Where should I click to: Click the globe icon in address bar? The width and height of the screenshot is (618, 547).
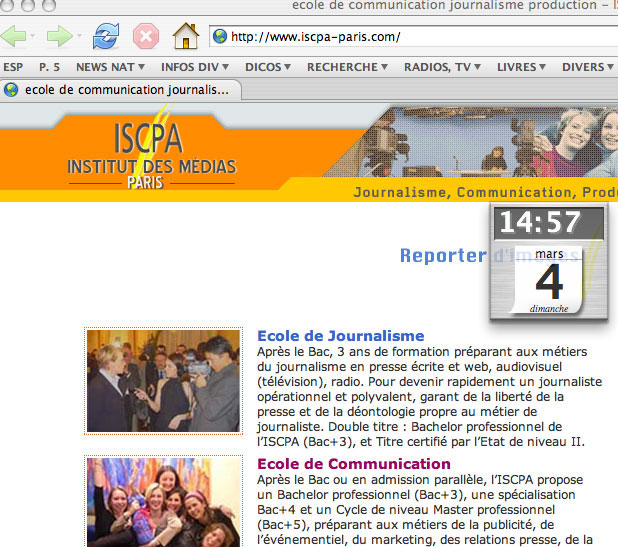(220, 36)
